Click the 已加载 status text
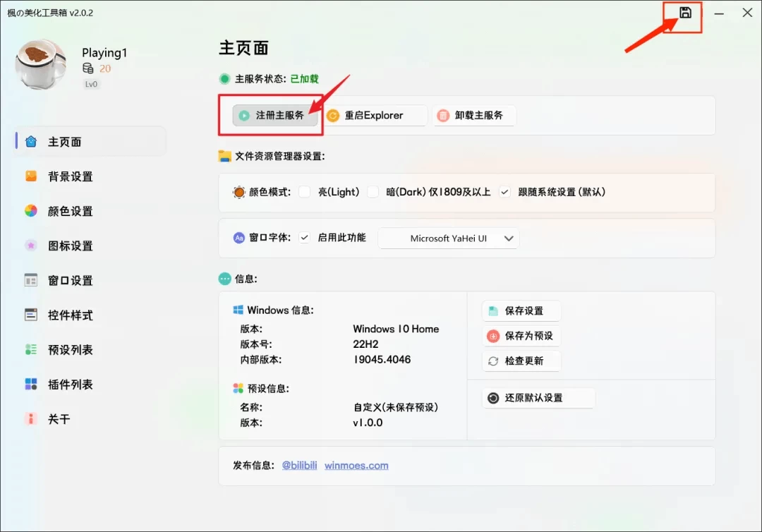This screenshot has width=762, height=532. (304, 79)
